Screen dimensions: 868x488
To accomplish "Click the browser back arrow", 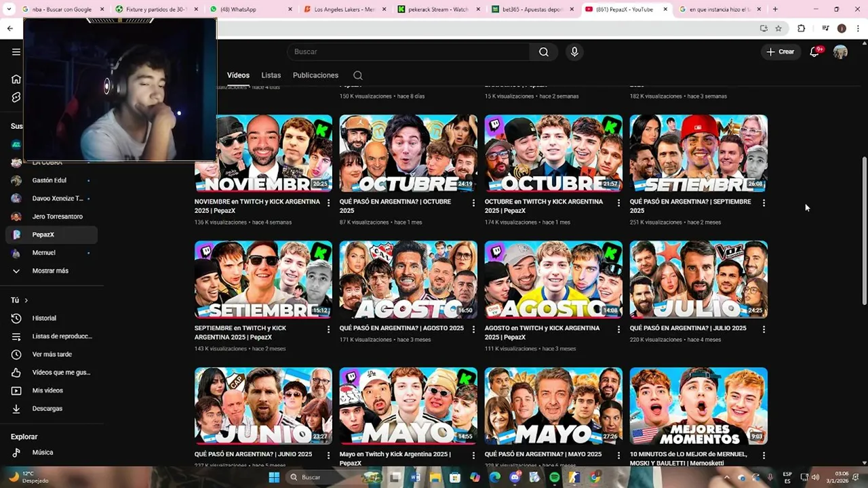I will pos(9,28).
